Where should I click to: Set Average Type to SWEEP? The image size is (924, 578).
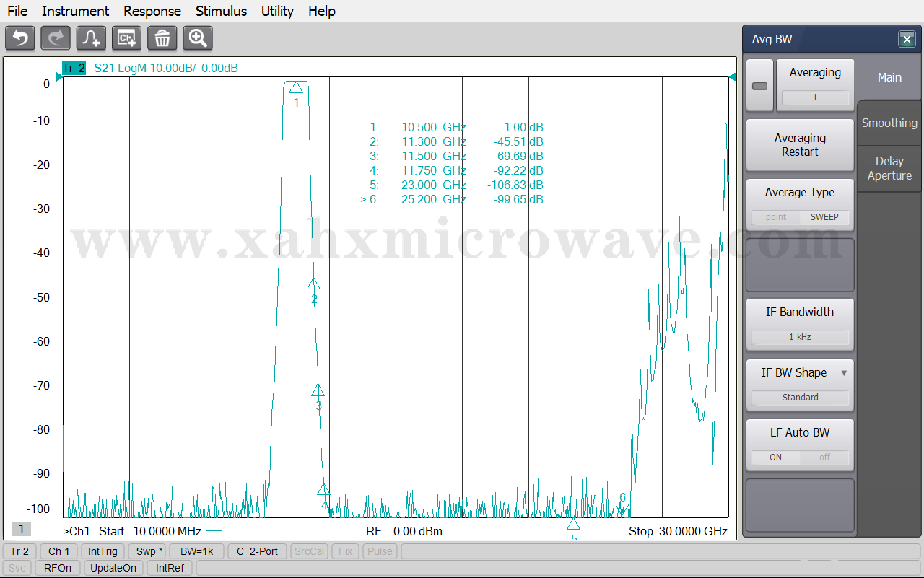(x=824, y=217)
